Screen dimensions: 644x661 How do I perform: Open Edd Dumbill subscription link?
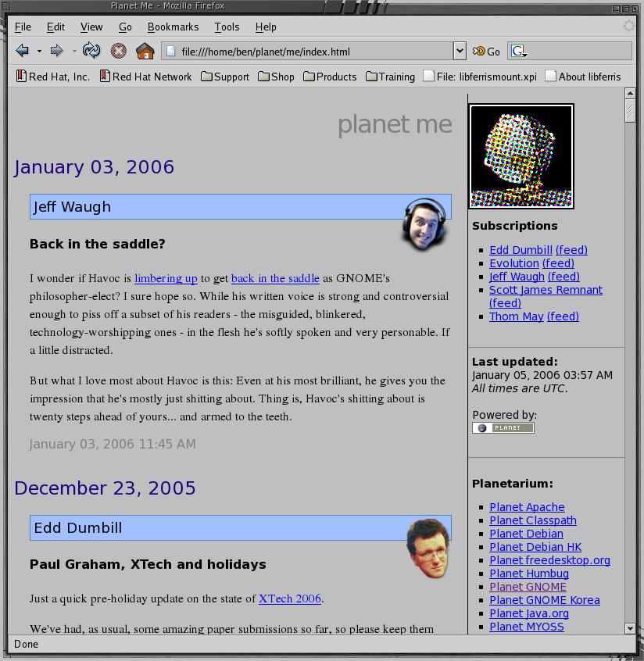click(521, 250)
